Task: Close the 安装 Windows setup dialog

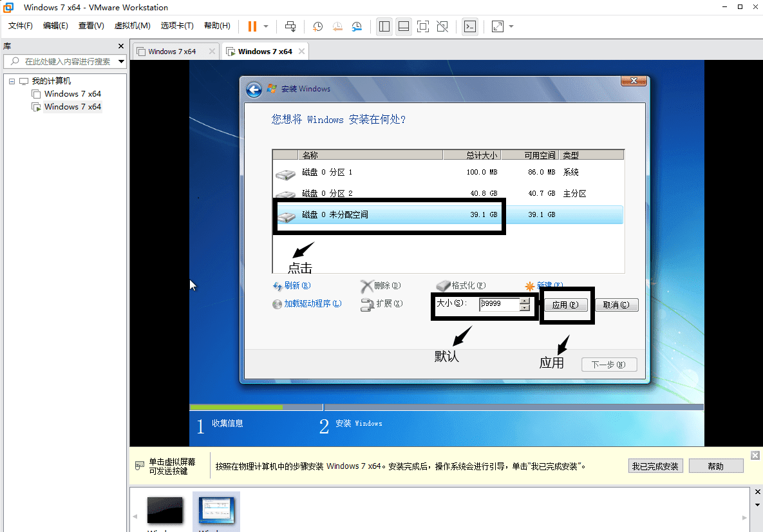Action: pos(634,81)
